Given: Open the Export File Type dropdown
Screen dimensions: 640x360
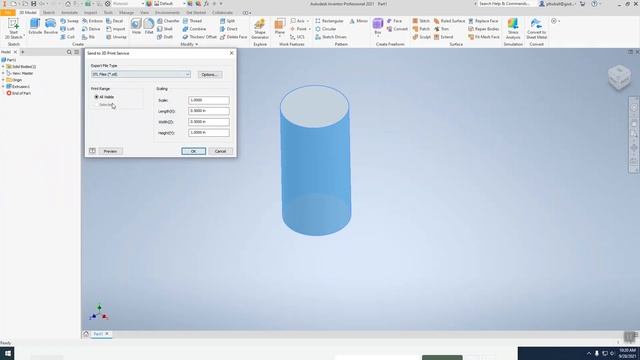Looking at the screenshot, I should tap(141, 74).
